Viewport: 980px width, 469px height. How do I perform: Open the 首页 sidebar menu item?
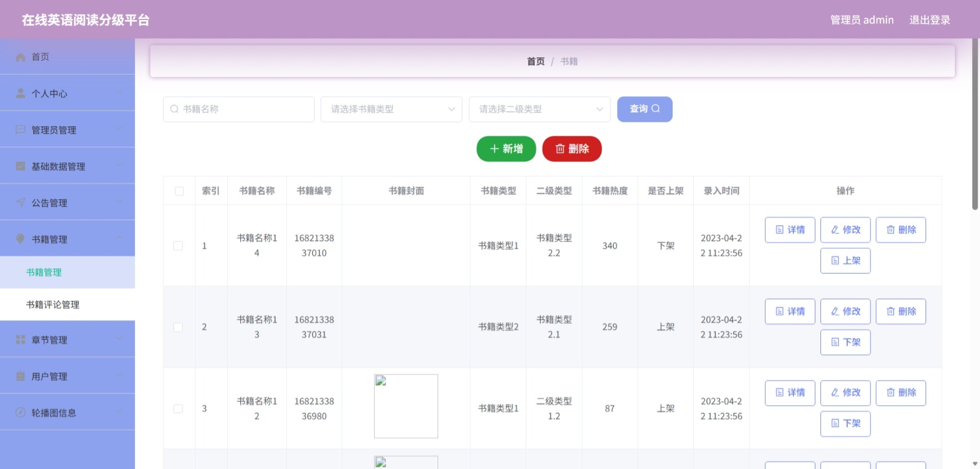pyautogui.click(x=67, y=57)
